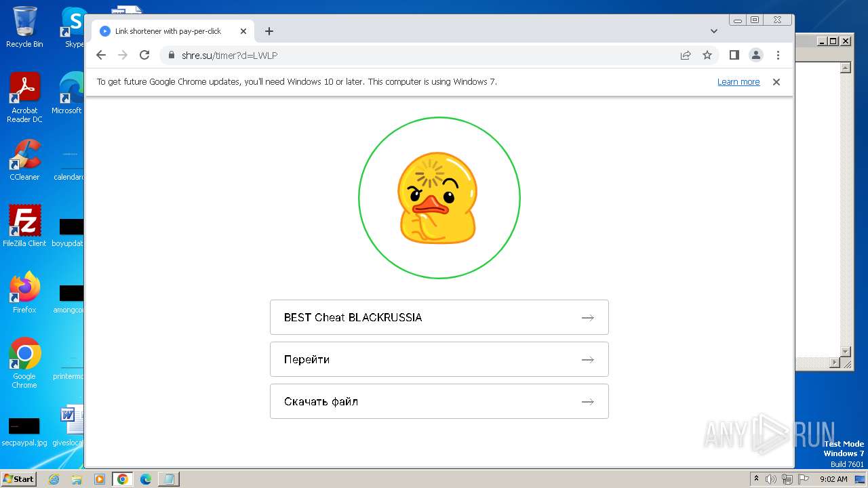Image resolution: width=868 pixels, height=488 pixels.
Task: Open FileZilla Client desktop icon
Action: click(x=24, y=226)
